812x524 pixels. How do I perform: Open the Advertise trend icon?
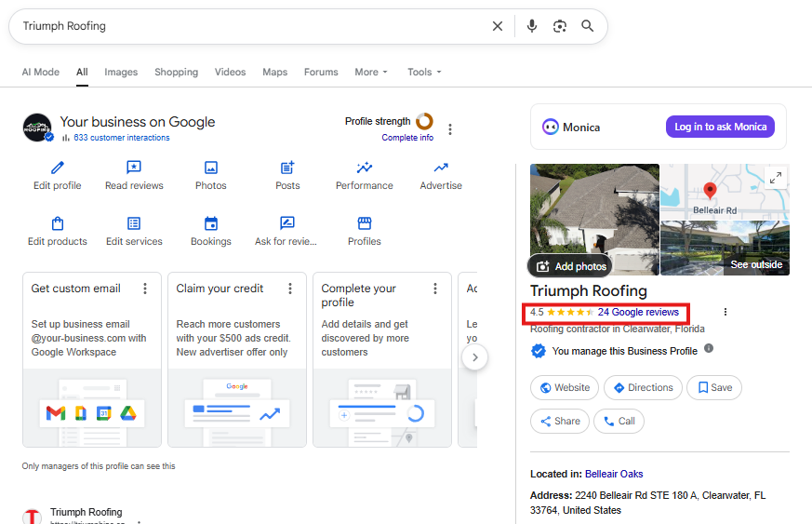coord(441,168)
